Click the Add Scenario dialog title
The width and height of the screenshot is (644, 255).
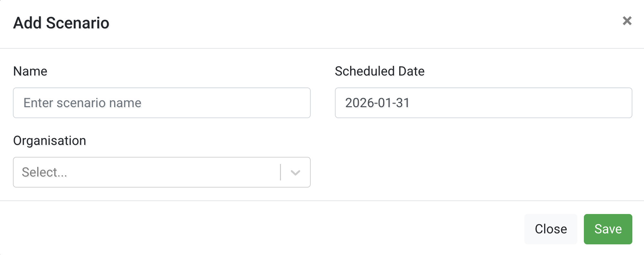61,23
